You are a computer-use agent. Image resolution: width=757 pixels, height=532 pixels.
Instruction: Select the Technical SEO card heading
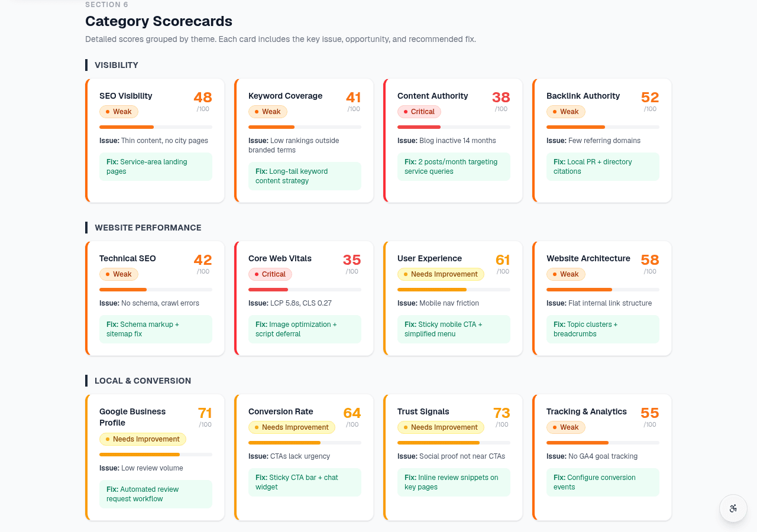(128, 258)
